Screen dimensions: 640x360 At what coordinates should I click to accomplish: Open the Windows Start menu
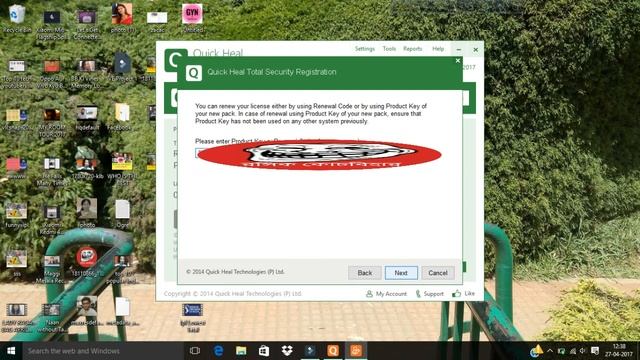tap(11, 351)
